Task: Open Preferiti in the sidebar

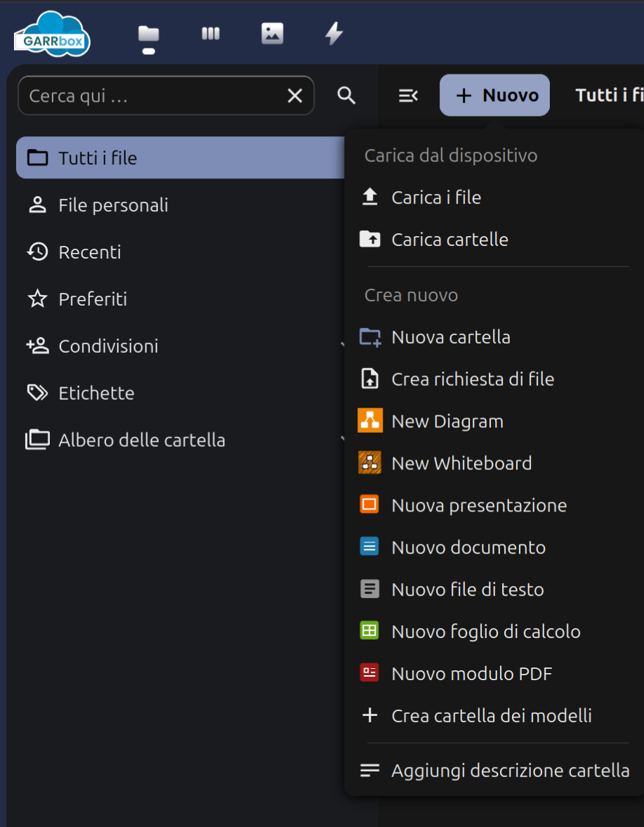Action: [93, 299]
